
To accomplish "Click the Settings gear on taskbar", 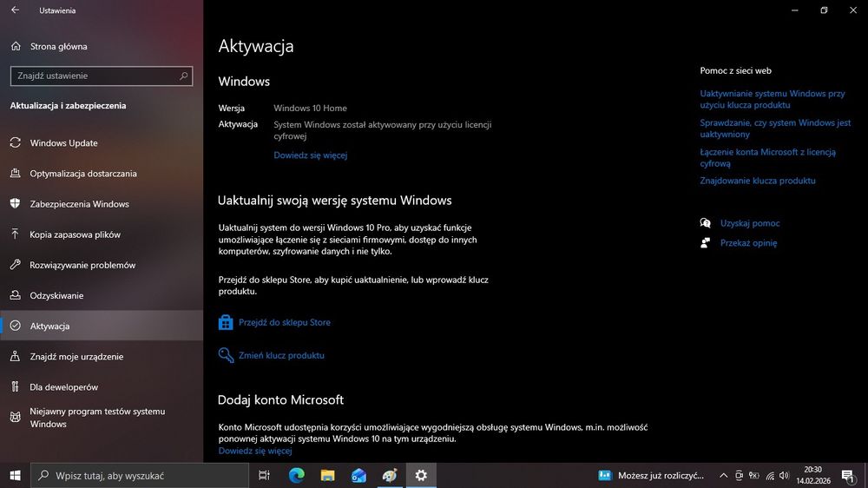I will (421, 475).
